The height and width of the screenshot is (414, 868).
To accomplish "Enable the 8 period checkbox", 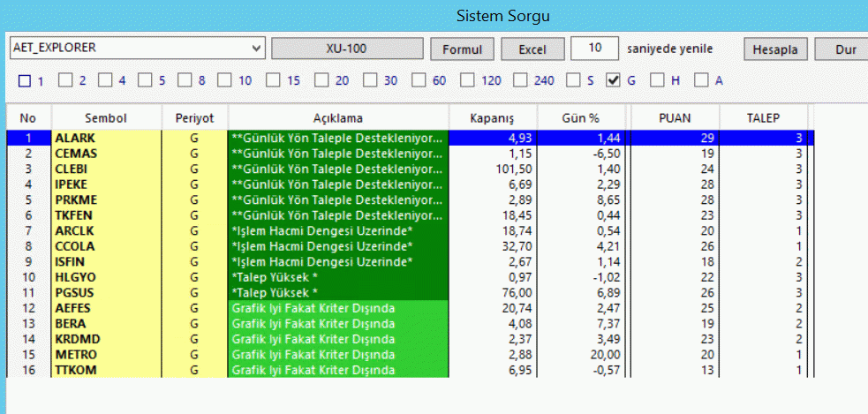I will [185, 81].
